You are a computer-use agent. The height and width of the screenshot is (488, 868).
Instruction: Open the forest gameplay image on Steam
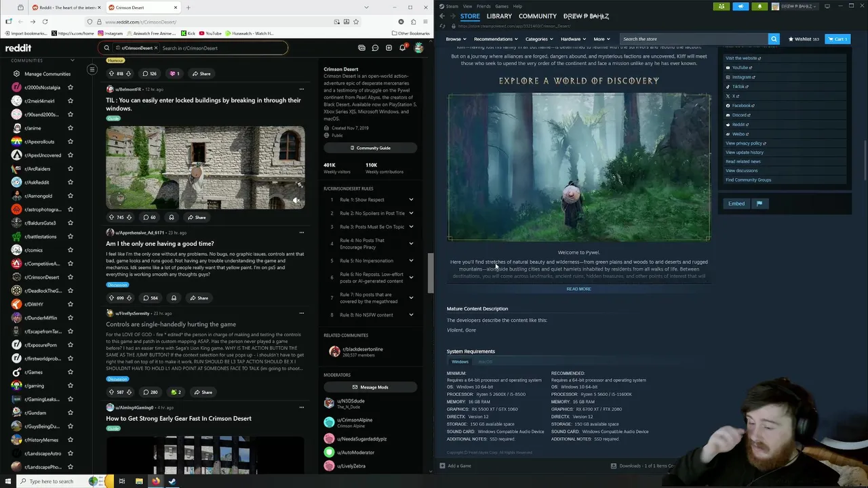(x=578, y=167)
